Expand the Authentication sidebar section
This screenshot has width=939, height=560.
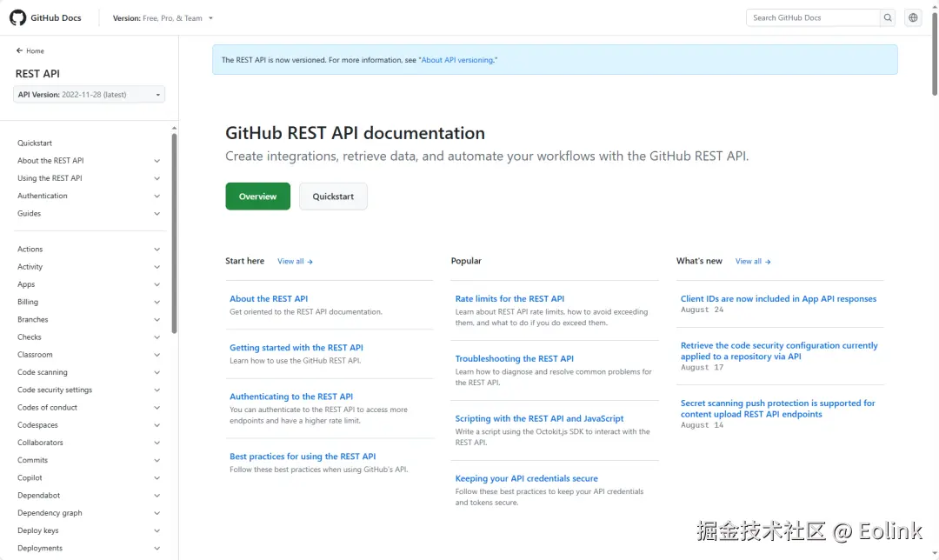[x=157, y=197]
